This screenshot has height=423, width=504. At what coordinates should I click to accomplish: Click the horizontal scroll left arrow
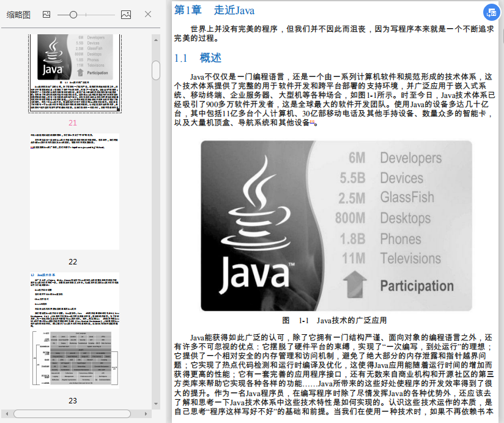(7, 414)
